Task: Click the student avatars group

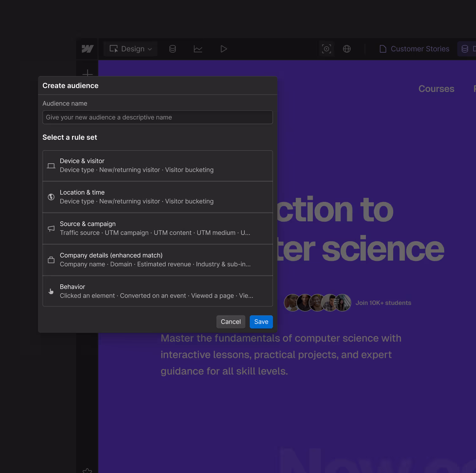Action: [317, 303]
